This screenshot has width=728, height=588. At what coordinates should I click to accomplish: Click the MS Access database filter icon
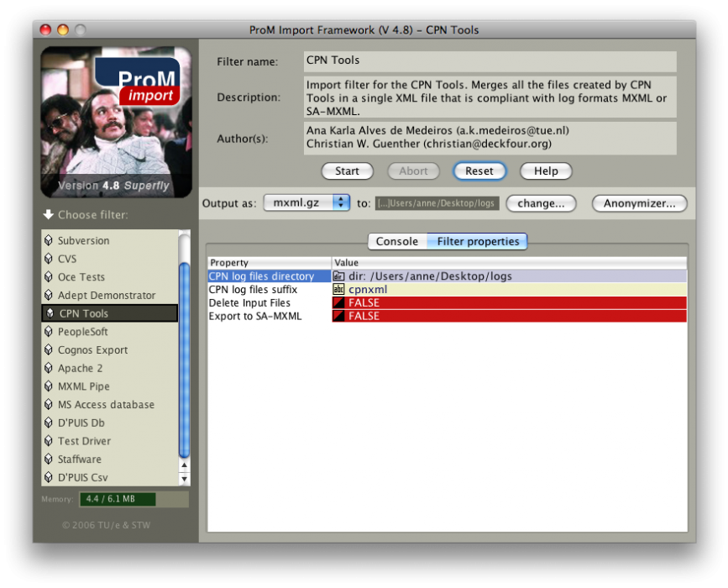[48, 405]
